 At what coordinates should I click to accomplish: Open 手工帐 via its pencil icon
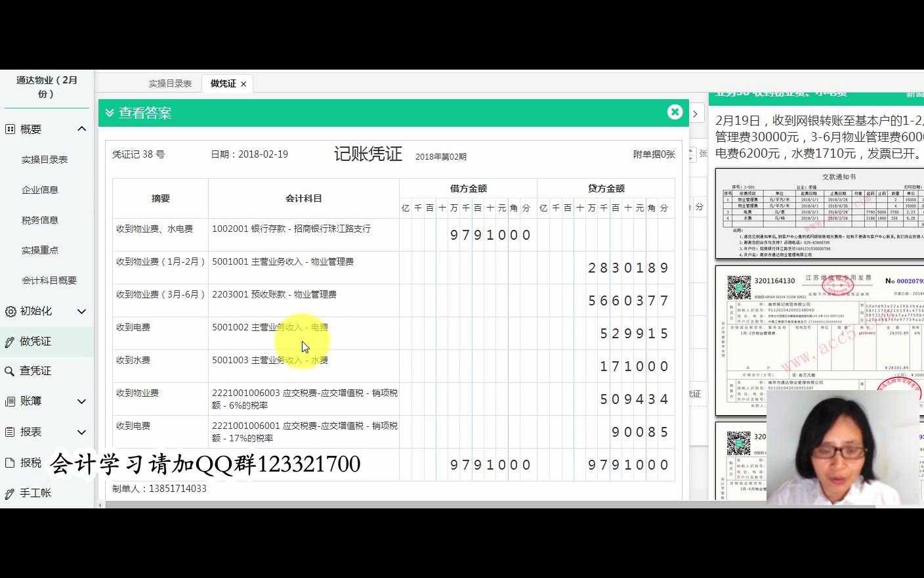(9, 492)
